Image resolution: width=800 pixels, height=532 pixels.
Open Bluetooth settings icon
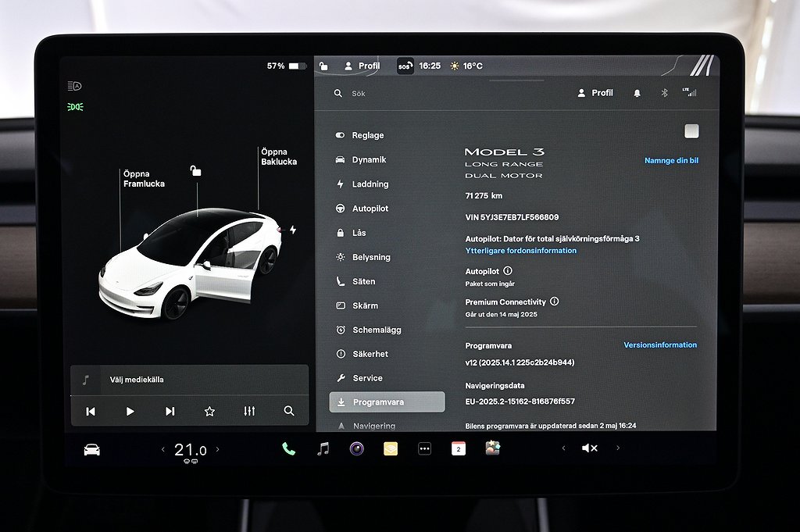click(664, 93)
